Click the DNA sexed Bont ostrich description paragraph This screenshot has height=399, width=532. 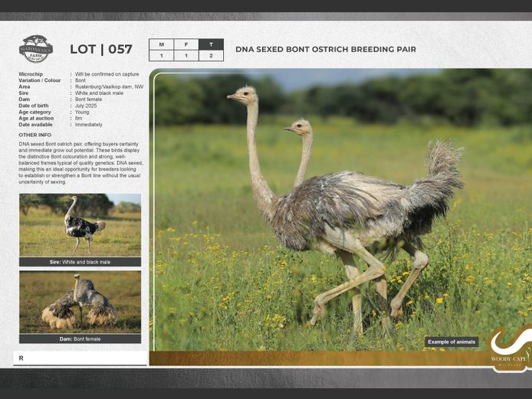pyautogui.click(x=80, y=162)
